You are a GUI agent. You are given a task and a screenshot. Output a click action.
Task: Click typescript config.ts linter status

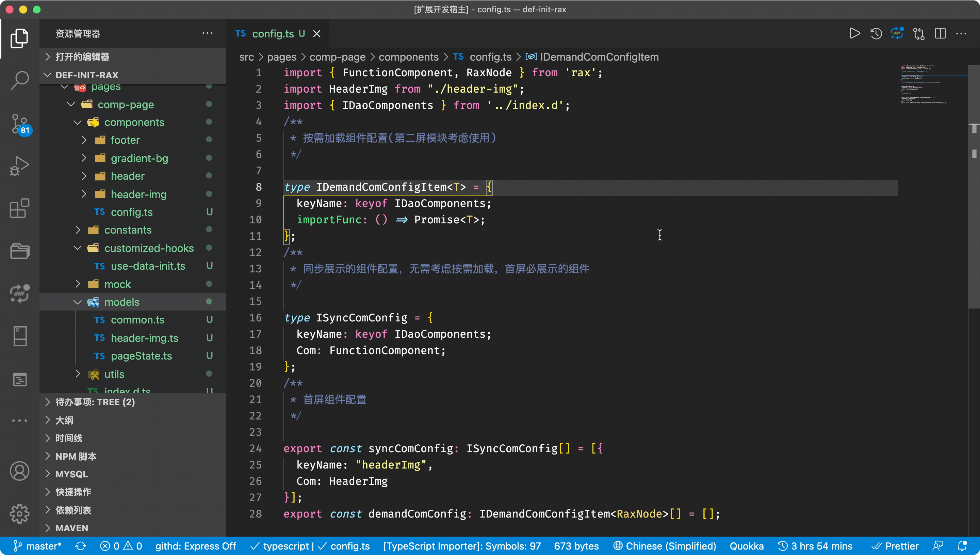coord(310,546)
